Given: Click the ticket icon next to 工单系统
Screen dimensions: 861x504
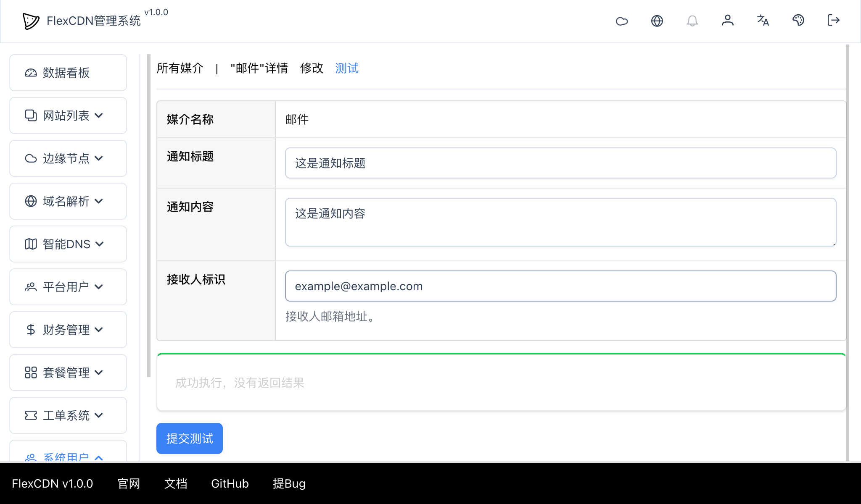Looking at the screenshot, I should [30, 415].
